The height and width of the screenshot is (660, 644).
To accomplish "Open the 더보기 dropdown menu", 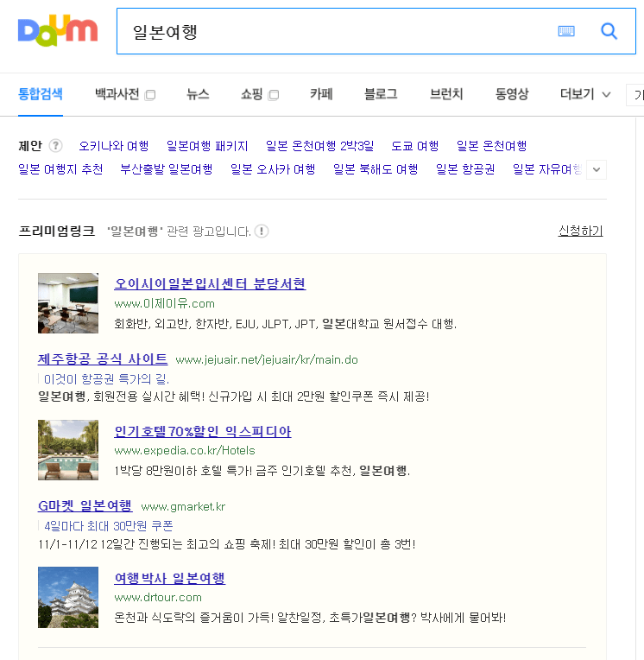I will tap(585, 94).
